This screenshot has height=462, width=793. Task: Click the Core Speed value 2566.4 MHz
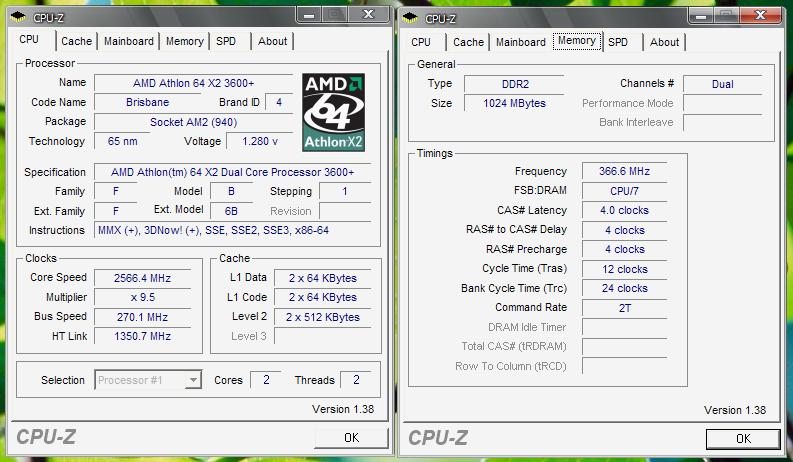[x=143, y=278]
